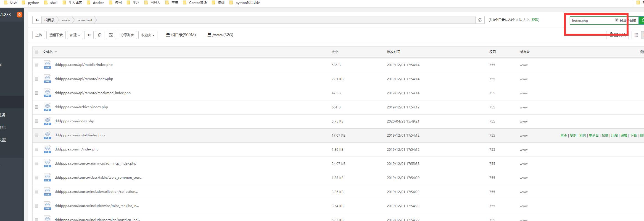Toggle the 包含子目录 checkbox
The height and width of the screenshot is (221, 644).
[616, 20]
